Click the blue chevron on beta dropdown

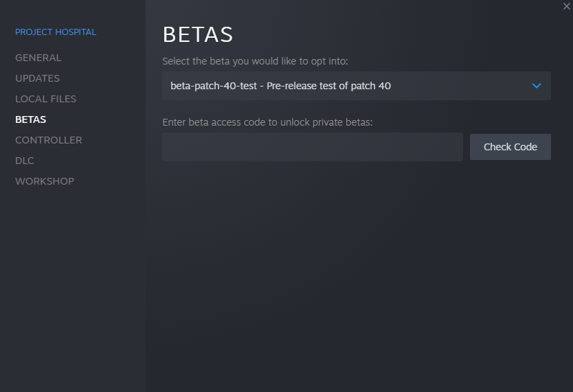pyautogui.click(x=537, y=86)
